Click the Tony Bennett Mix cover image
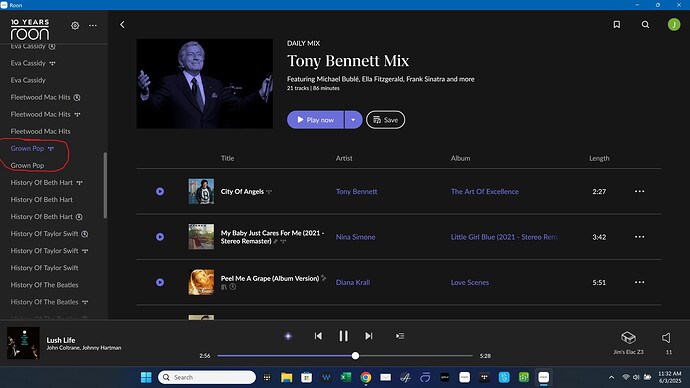Image resolution: width=690 pixels, height=388 pixels. [x=205, y=84]
